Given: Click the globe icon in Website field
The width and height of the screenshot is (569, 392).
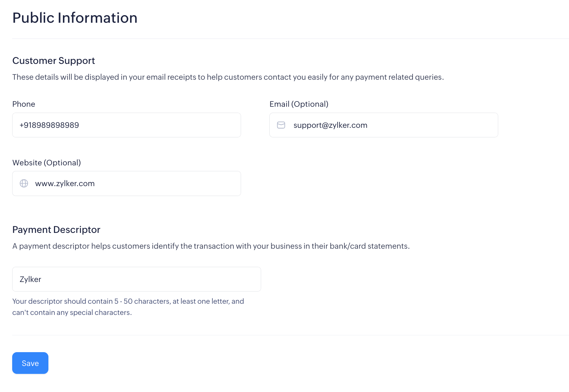Looking at the screenshot, I should tap(24, 183).
